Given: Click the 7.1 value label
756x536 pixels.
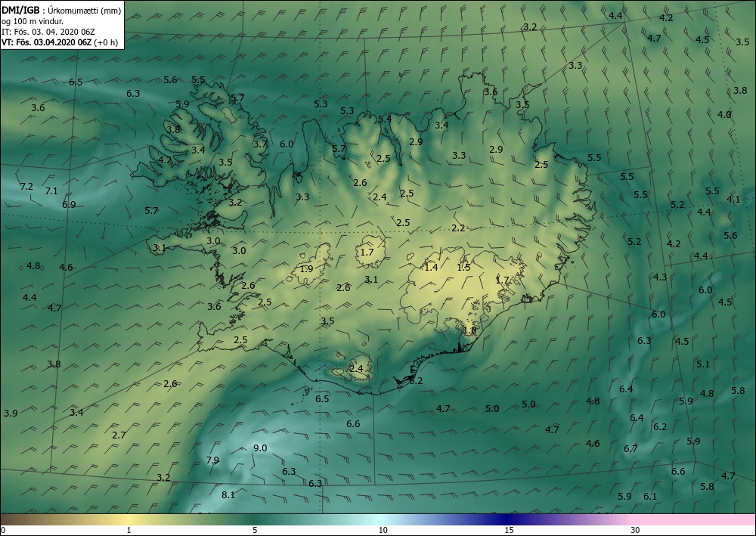Looking at the screenshot, I should pyautogui.click(x=51, y=191).
